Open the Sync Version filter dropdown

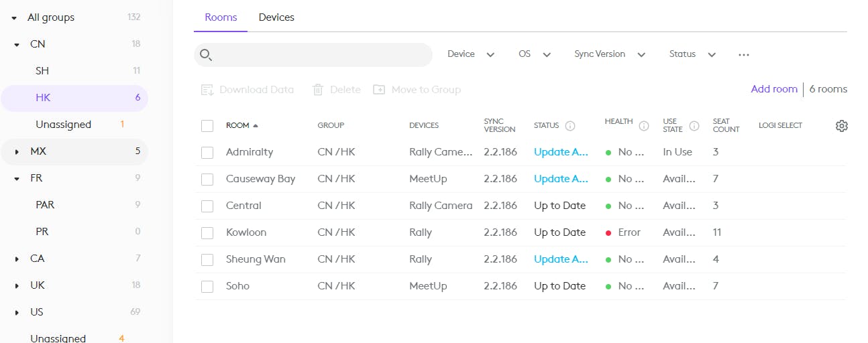(x=609, y=54)
